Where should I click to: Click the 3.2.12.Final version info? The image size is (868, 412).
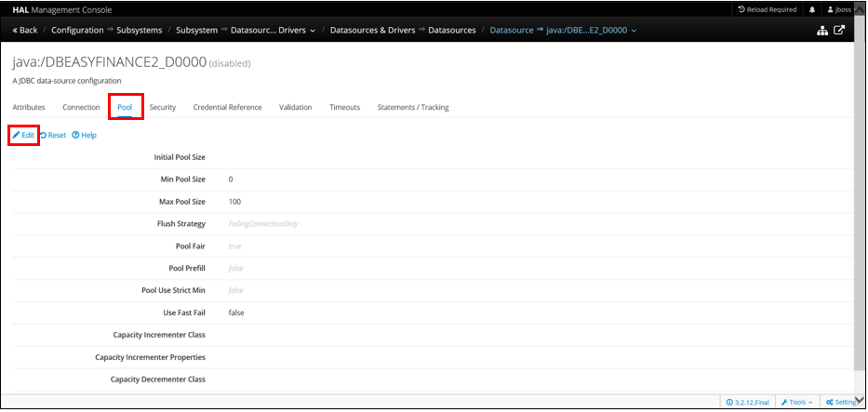747,402
